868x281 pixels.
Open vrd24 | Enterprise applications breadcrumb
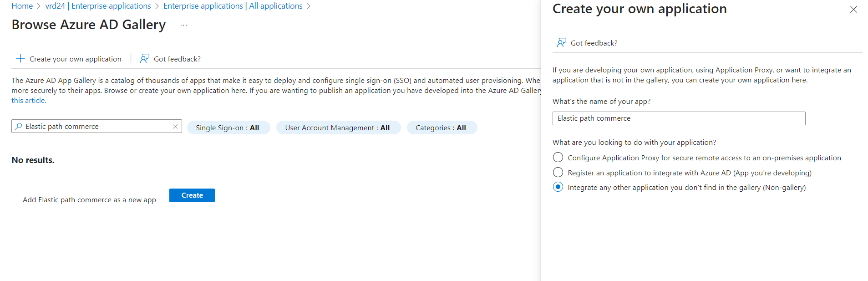(x=98, y=6)
